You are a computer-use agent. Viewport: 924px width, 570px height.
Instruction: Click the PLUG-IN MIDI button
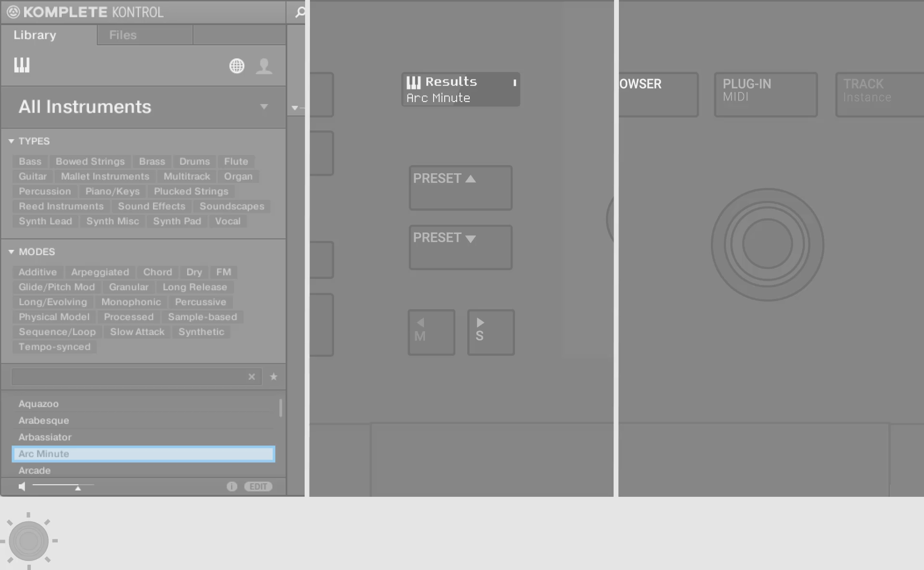pyautogui.click(x=766, y=94)
